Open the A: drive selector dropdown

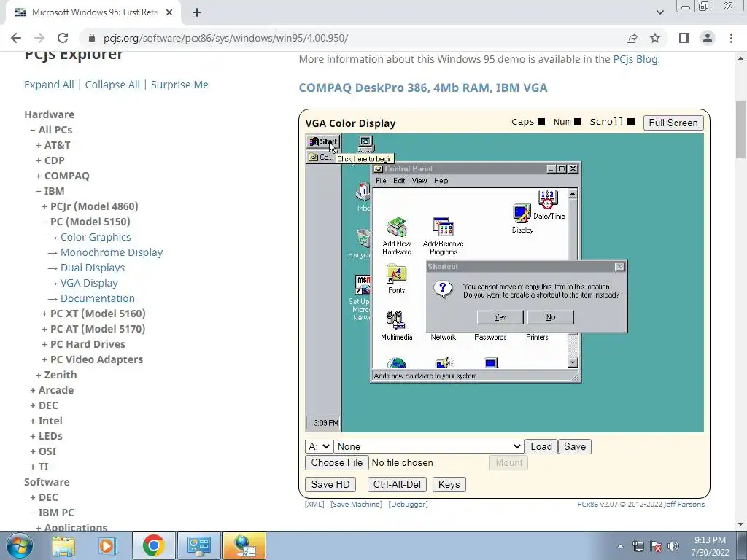point(319,447)
